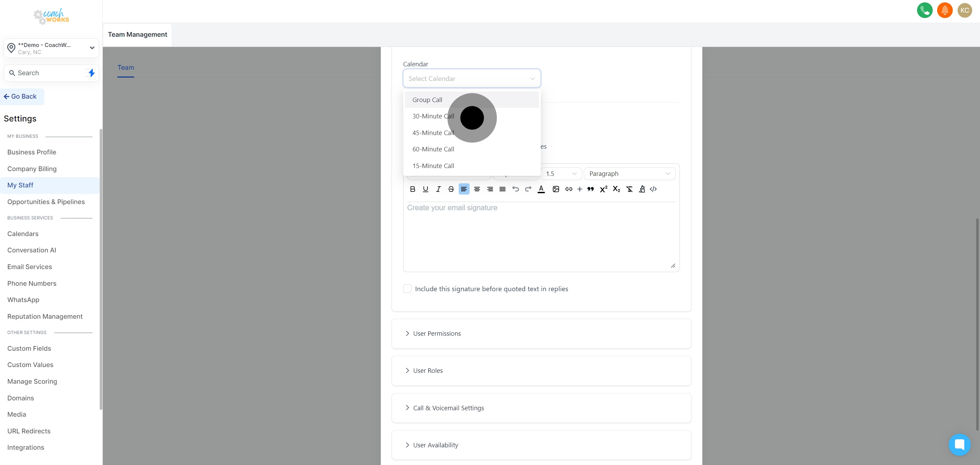This screenshot has height=465, width=980.
Task: Toggle right text alignment
Action: coord(490,189)
